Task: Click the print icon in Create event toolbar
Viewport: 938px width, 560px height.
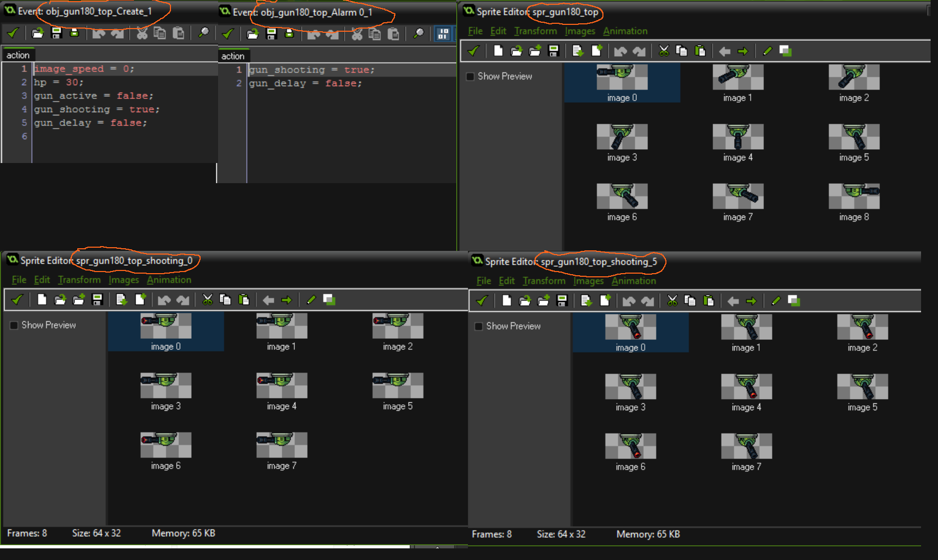Action: coord(75,33)
